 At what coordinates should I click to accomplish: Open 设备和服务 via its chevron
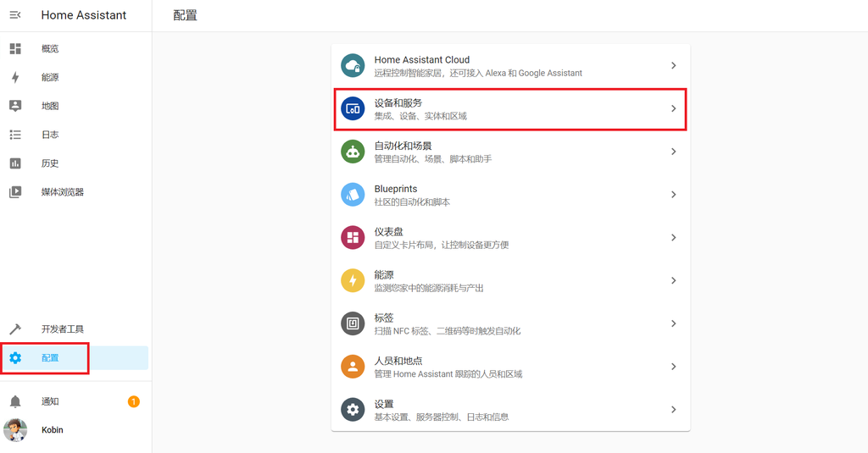point(674,108)
